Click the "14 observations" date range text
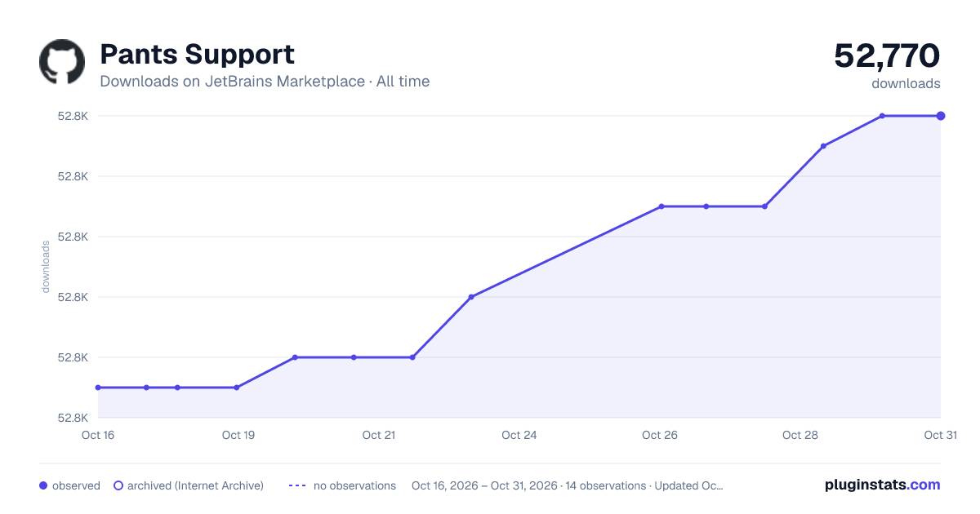980x514 pixels. click(568, 485)
